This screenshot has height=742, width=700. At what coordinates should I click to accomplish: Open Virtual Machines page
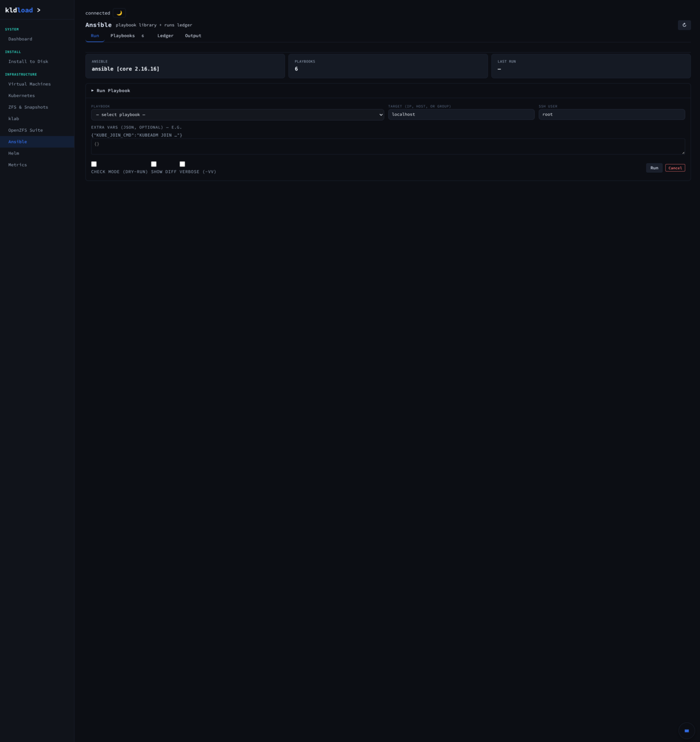click(x=37, y=84)
